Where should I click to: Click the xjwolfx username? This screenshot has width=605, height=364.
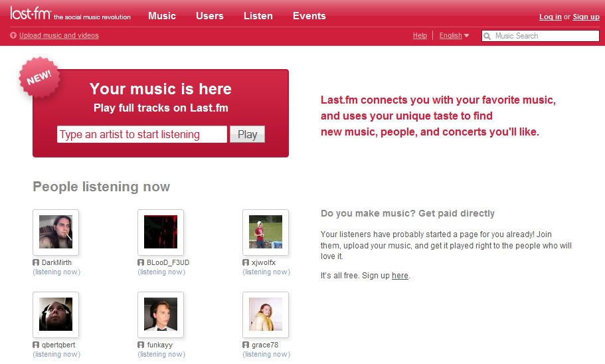264,262
